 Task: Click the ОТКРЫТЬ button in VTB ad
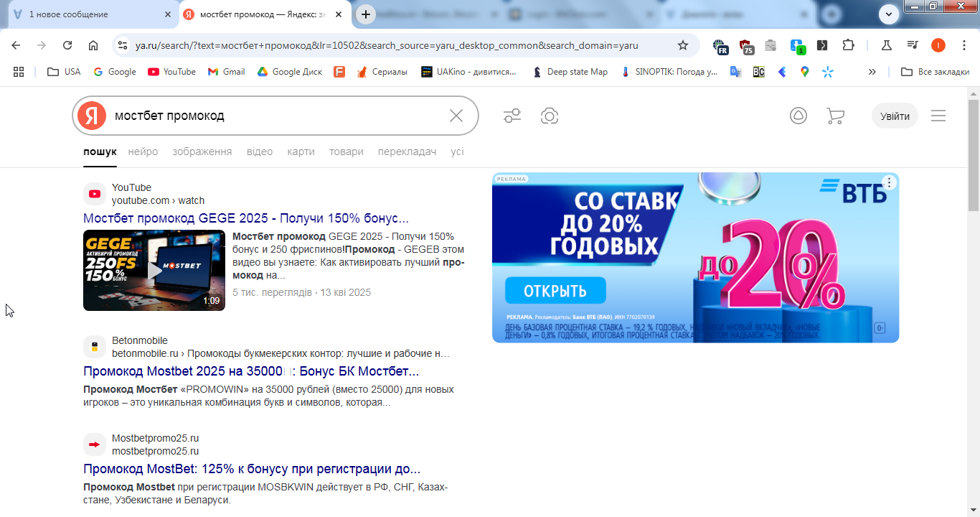click(555, 291)
